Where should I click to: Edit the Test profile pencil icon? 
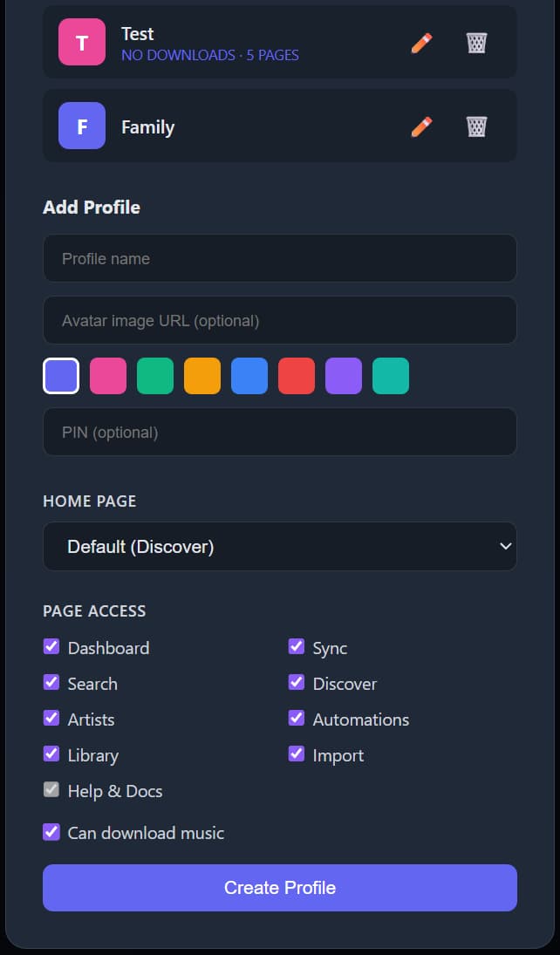421,43
